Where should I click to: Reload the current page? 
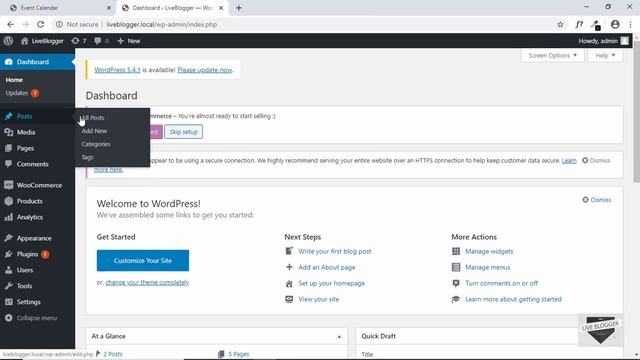(40, 24)
